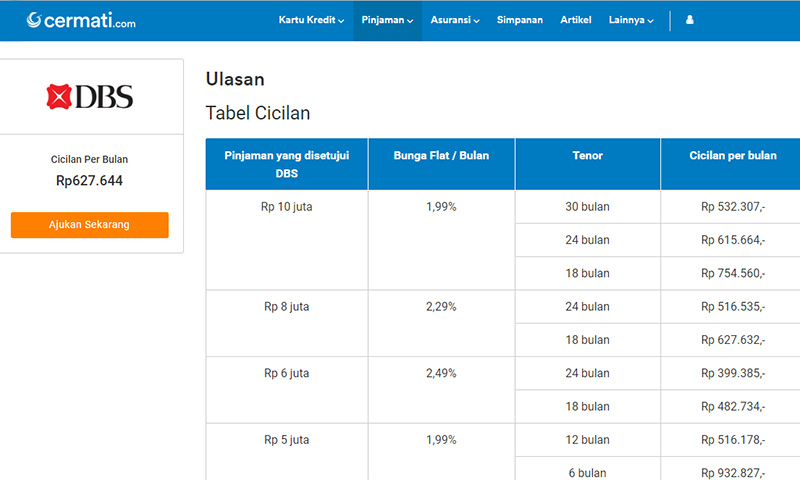Select the Rp627.644 monthly installment value

click(x=89, y=181)
